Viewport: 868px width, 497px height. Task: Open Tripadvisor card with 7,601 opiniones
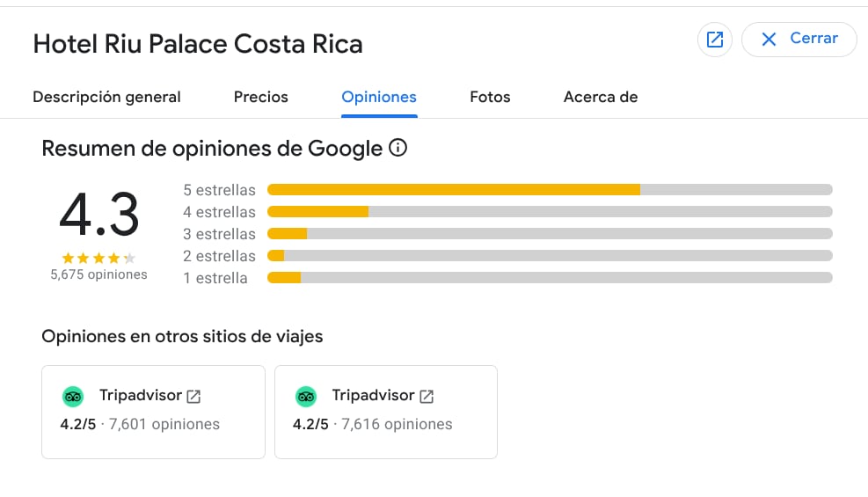pos(153,412)
